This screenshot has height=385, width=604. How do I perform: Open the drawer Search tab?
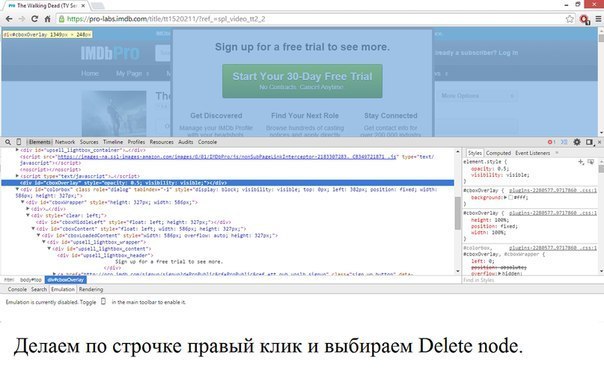pos(39,289)
